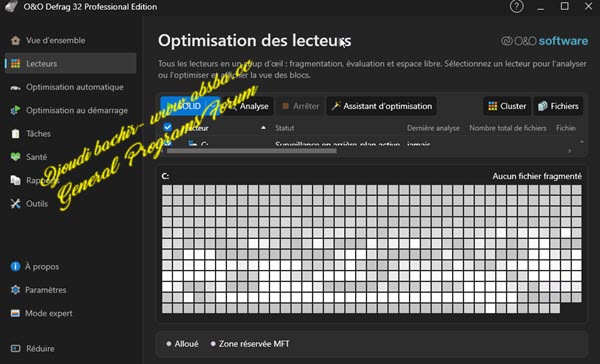The image size is (600, 364).
Task: Click the Réduire sidebar collapse icon
Action: [15, 348]
